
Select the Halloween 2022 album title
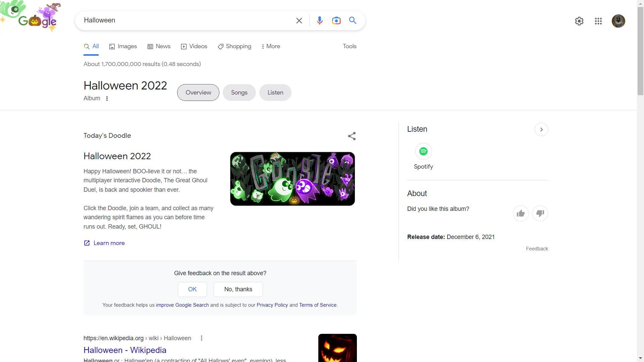point(125,86)
